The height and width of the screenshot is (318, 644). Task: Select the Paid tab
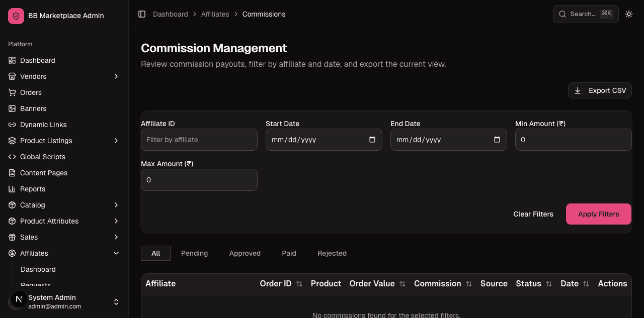289,253
